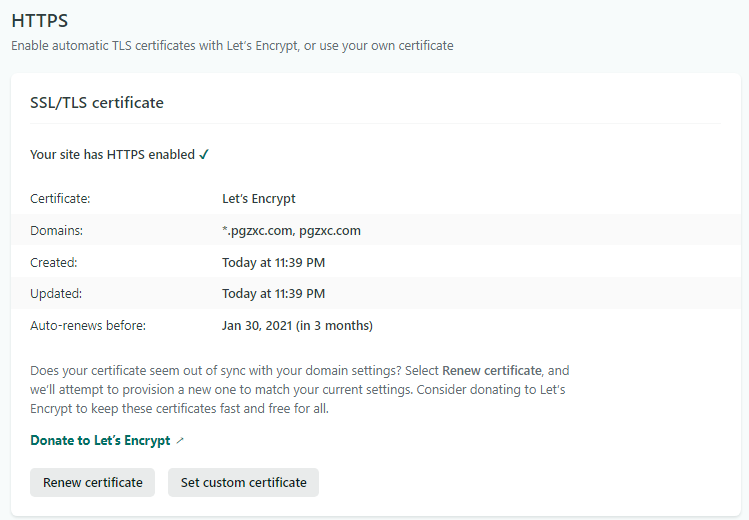This screenshot has height=520, width=749.
Task: Click the Auto-renews before: label
Action: 88,326
